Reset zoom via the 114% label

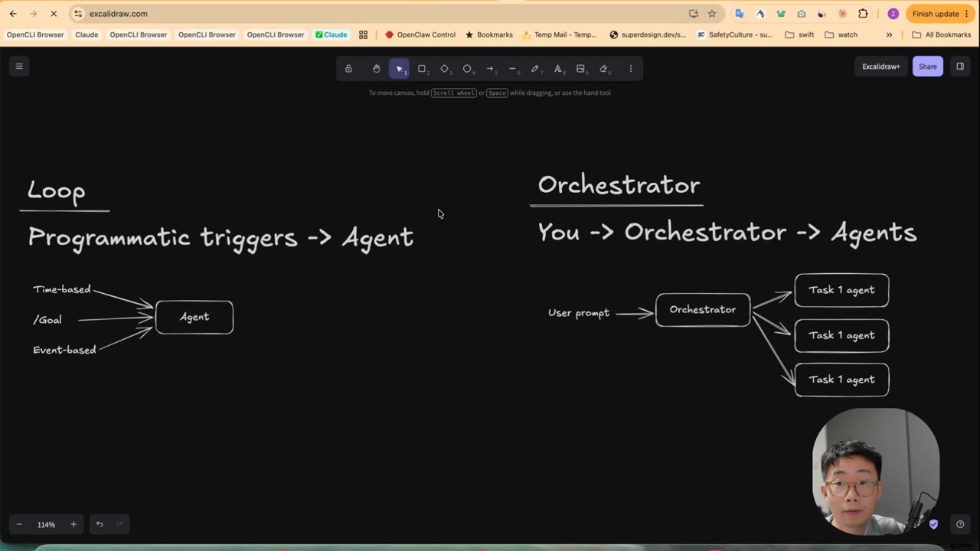(x=47, y=524)
